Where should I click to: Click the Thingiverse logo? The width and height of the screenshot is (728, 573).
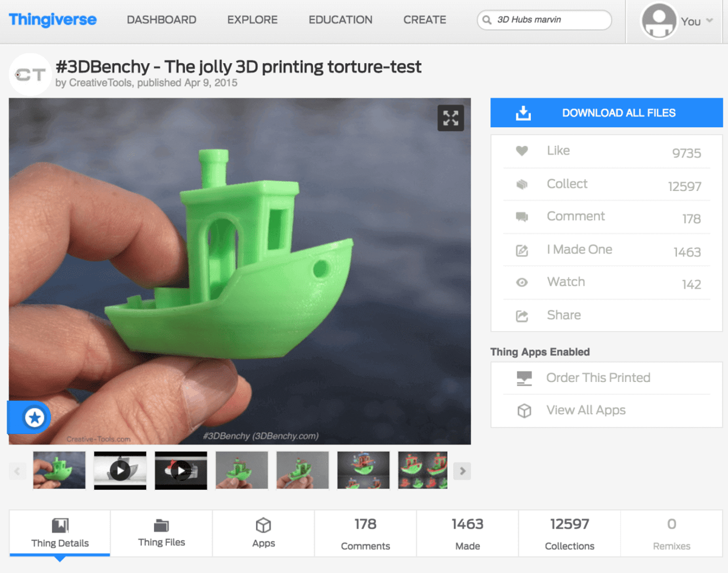[53, 19]
